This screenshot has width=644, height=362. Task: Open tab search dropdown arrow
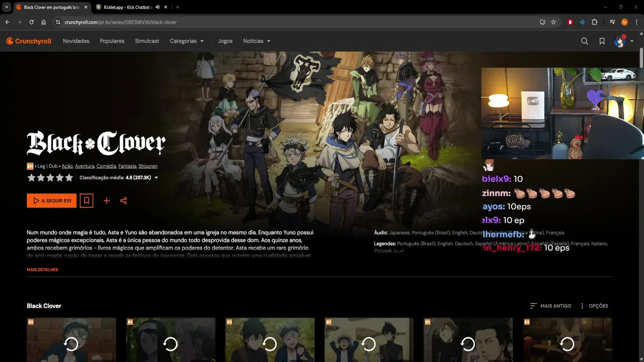[7, 7]
